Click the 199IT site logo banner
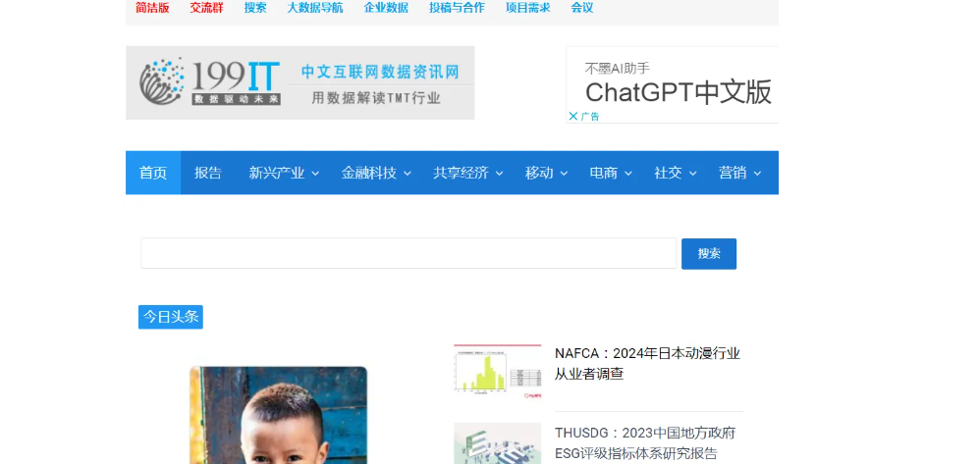This screenshot has width=980, height=464. coord(299,82)
